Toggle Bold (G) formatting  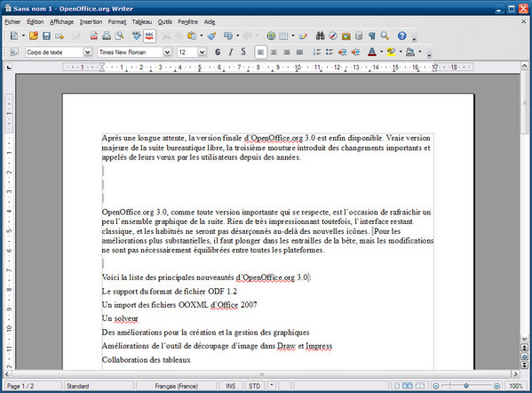click(218, 52)
